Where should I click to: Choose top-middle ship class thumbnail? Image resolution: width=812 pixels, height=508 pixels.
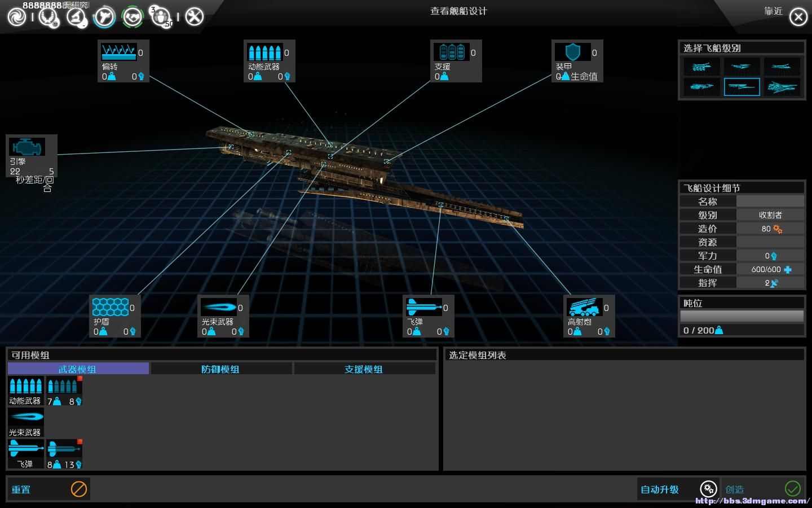click(742, 67)
